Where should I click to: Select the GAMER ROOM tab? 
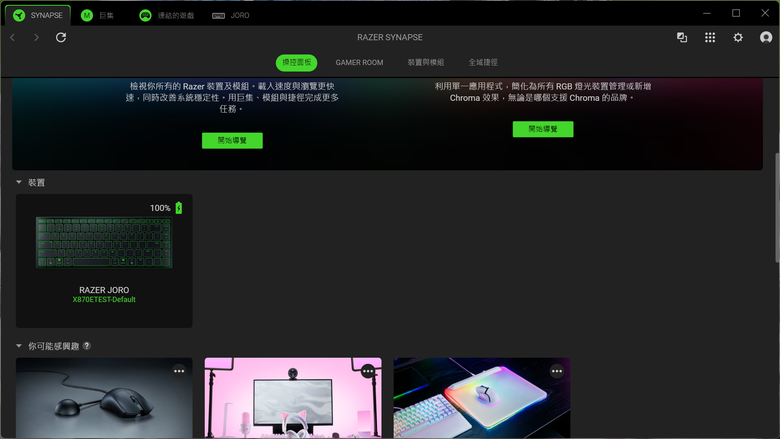[x=359, y=63]
